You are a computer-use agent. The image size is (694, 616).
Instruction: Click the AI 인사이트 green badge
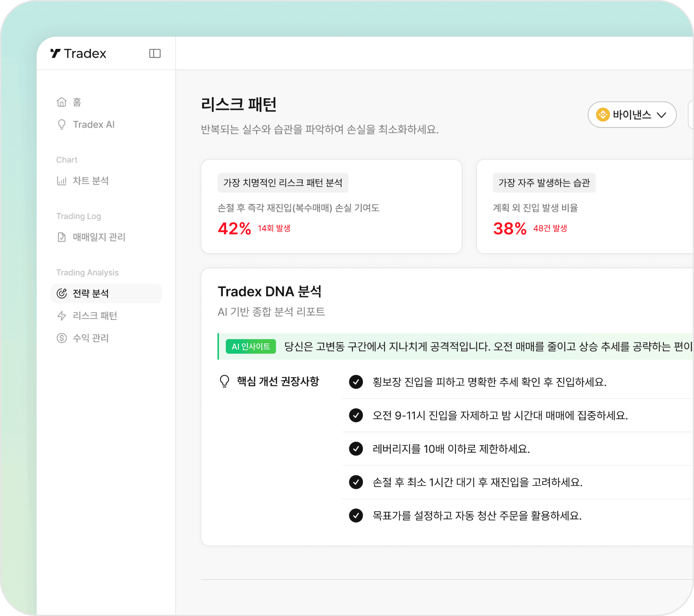pyautogui.click(x=251, y=346)
